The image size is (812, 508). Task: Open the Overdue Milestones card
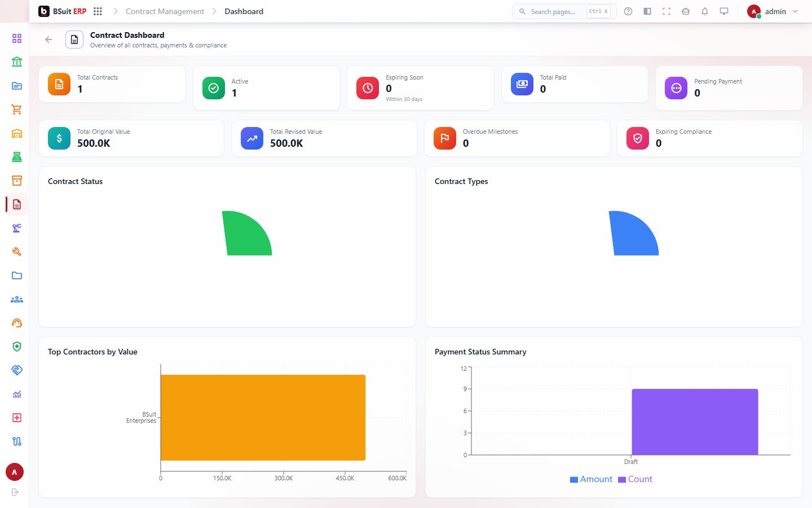[x=517, y=138]
